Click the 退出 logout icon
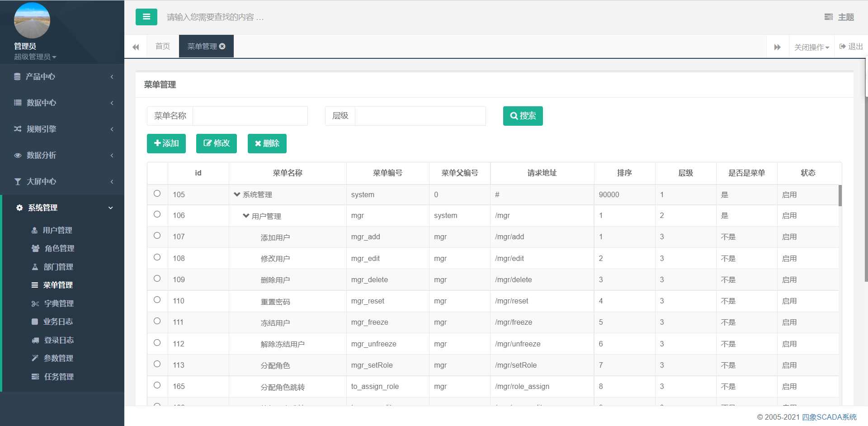The height and width of the screenshot is (426, 868). (843, 47)
